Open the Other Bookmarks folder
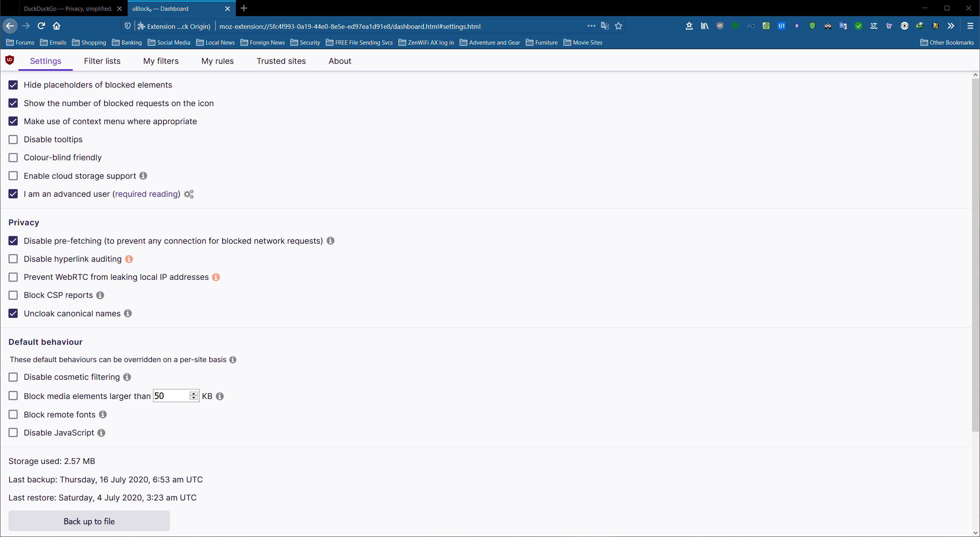980x537 pixels. (947, 43)
